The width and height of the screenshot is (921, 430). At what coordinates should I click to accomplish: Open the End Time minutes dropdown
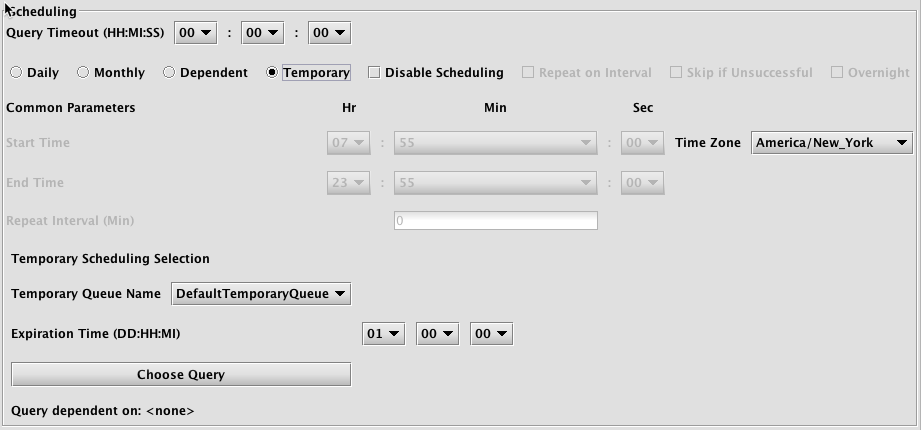(496, 183)
